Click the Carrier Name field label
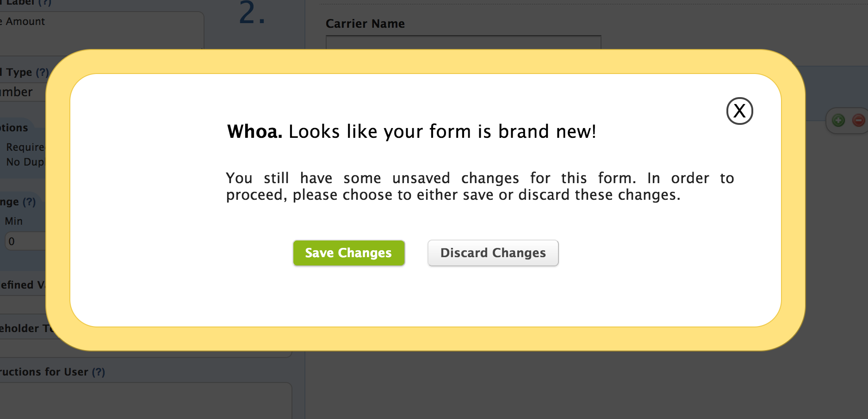868x419 pixels. 365,24
